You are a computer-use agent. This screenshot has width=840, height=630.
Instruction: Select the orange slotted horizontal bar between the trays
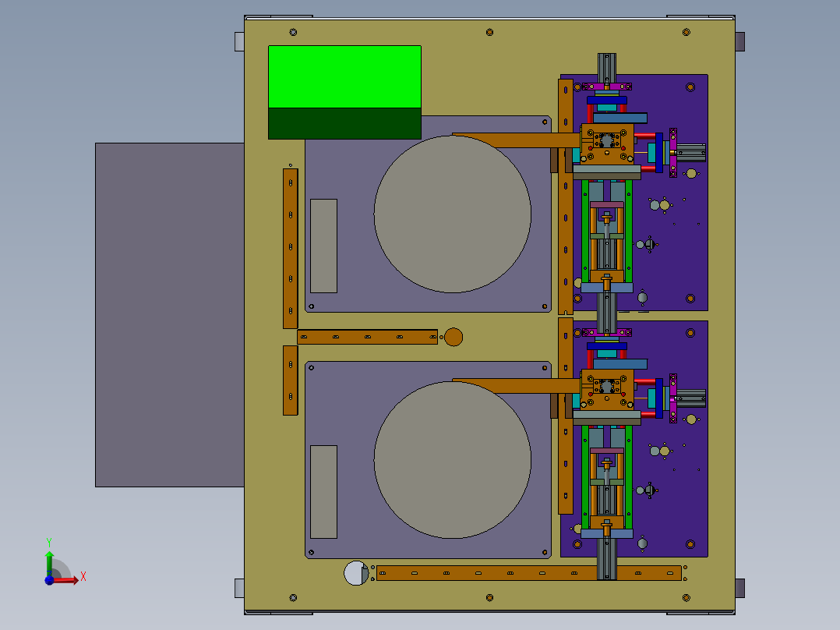click(x=368, y=337)
